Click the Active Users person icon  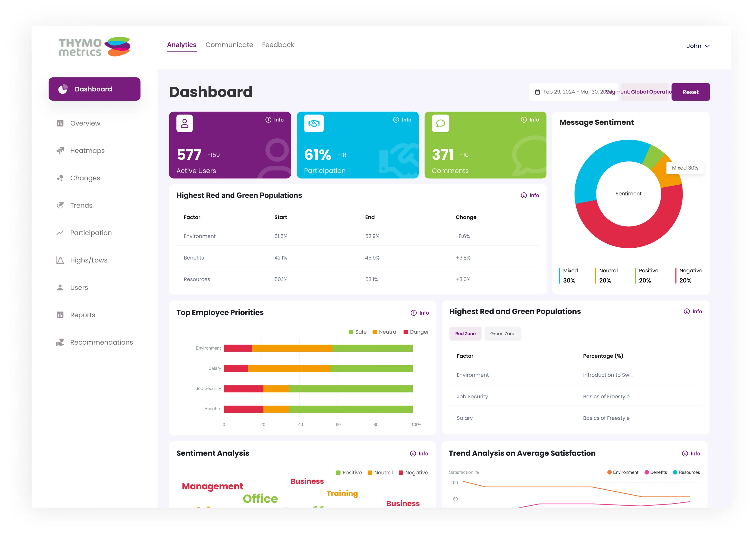[185, 124]
